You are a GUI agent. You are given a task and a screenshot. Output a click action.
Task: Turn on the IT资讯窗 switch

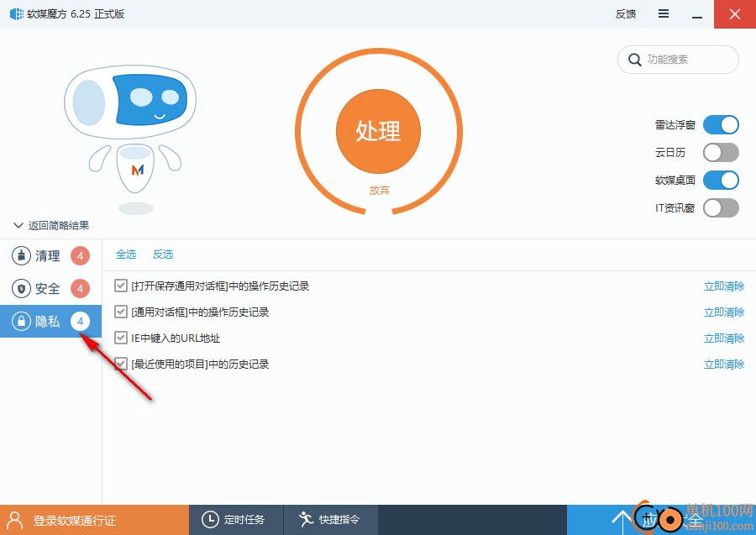[x=721, y=208]
